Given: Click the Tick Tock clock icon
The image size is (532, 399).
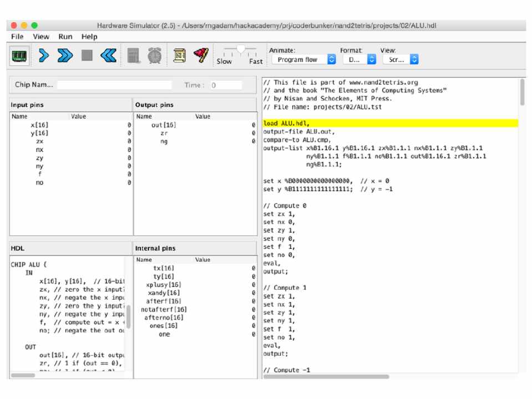Looking at the screenshot, I should 155,55.
